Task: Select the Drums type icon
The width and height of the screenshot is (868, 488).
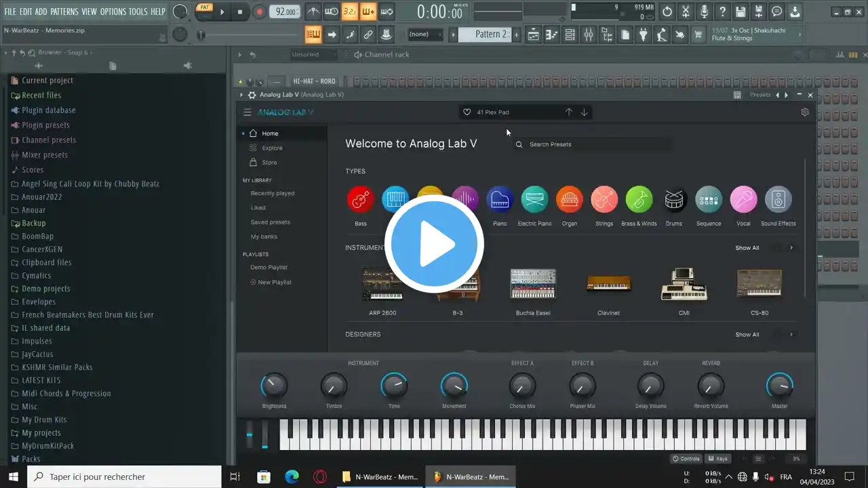Action: pyautogui.click(x=674, y=199)
